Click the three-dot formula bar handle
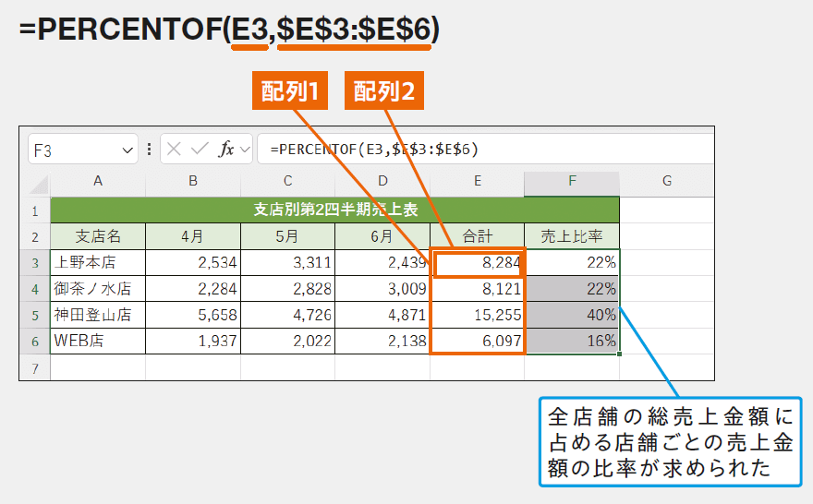 click(x=150, y=150)
